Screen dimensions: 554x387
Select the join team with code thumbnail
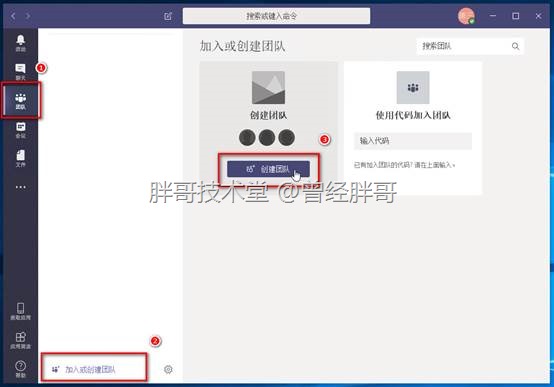[x=413, y=87]
